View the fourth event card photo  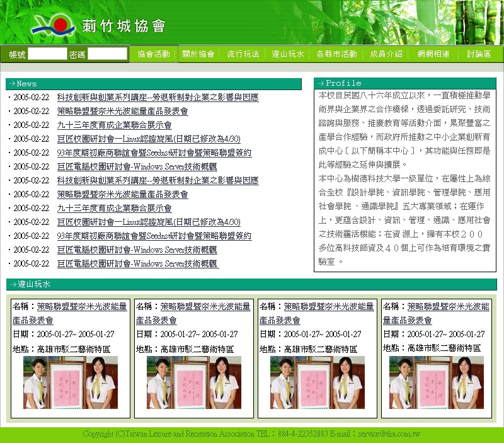pos(437,383)
